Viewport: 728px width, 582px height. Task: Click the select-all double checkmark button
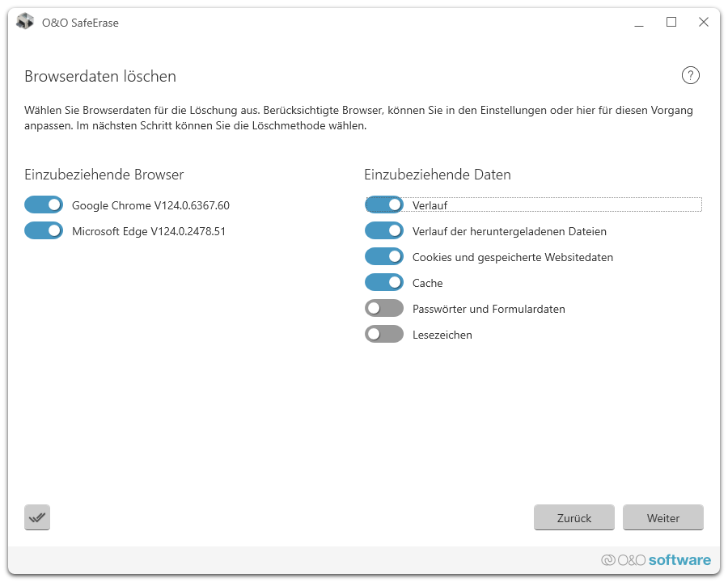(37, 517)
